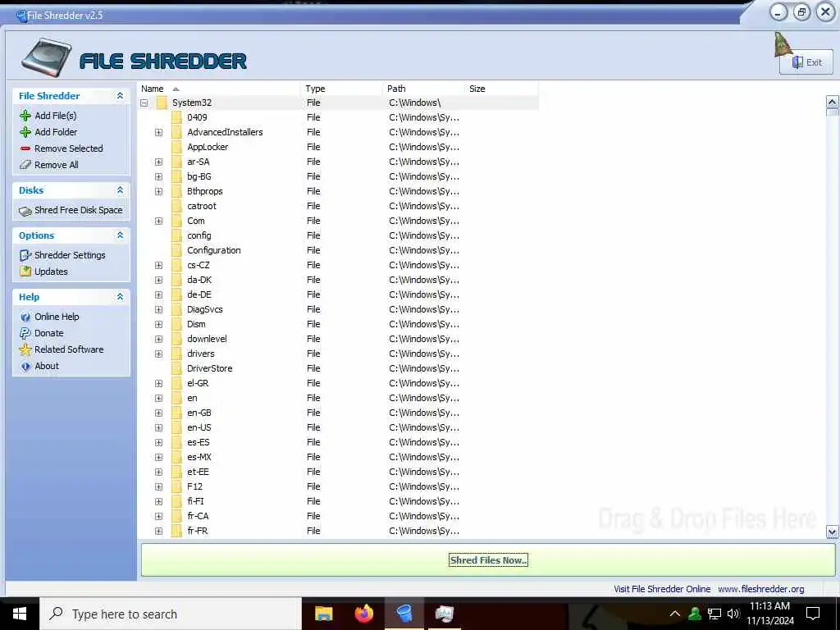Image resolution: width=840 pixels, height=630 pixels.
Task: Click the taskbar search box
Action: [x=171, y=614]
